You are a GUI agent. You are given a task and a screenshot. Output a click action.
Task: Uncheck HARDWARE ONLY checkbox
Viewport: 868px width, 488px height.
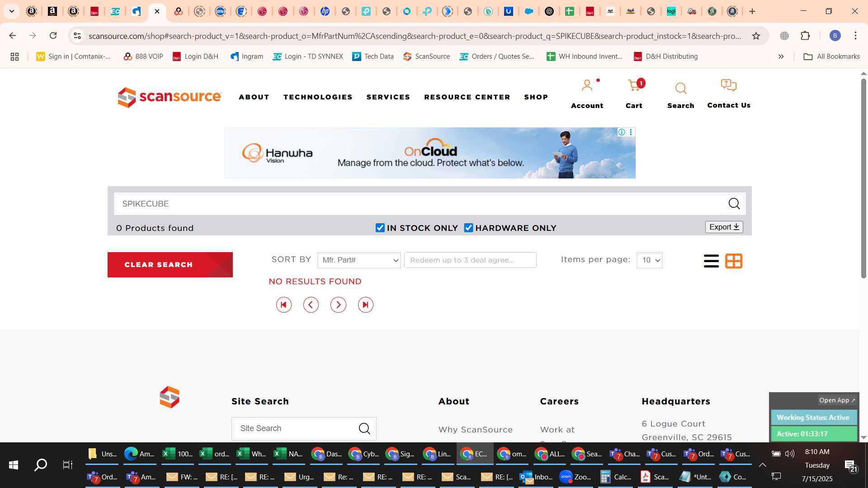coord(469,228)
